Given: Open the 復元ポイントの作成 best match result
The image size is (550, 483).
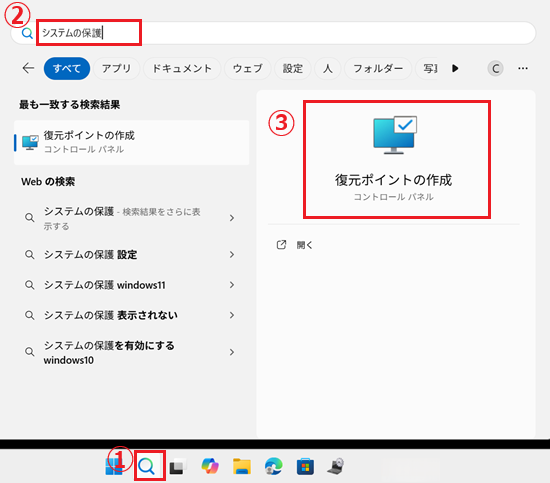Looking at the screenshot, I should [132, 142].
